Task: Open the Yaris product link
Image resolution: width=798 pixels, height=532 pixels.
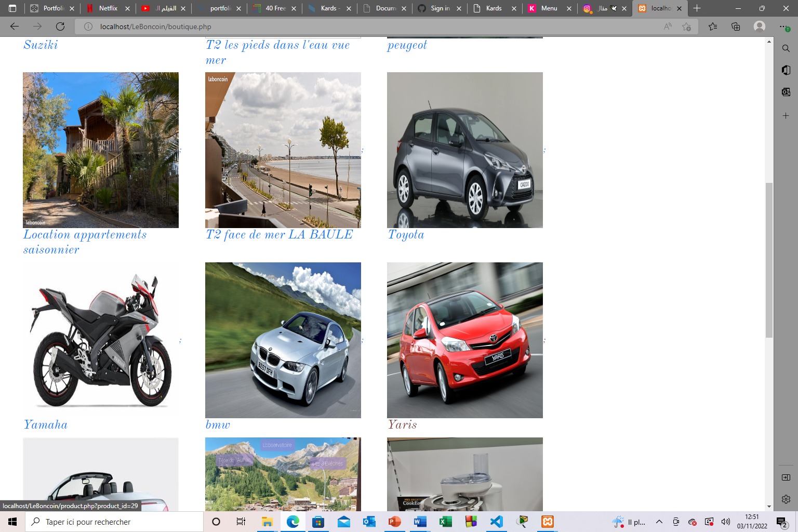Action: [402, 425]
